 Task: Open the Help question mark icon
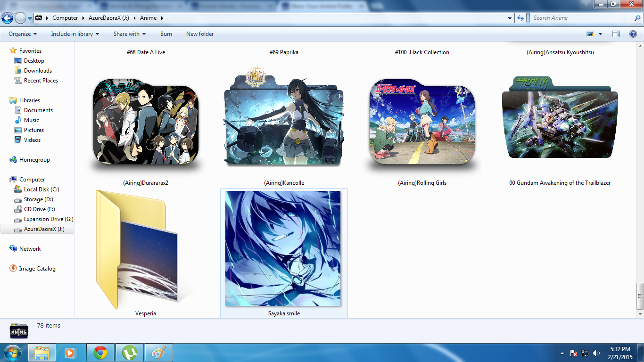click(x=633, y=34)
